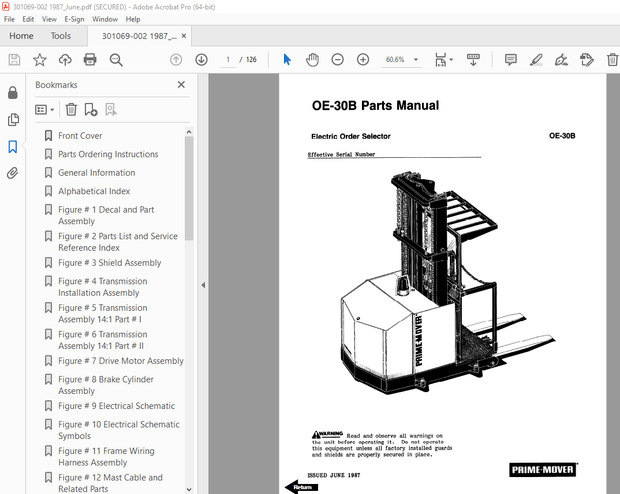620x494 pixels.
Task: Activate the Hand pan tool
Action: (312, 60)
